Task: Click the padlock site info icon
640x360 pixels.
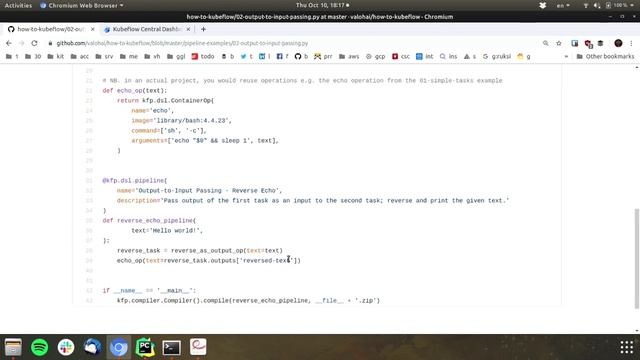Action: [x=50, y=43]
